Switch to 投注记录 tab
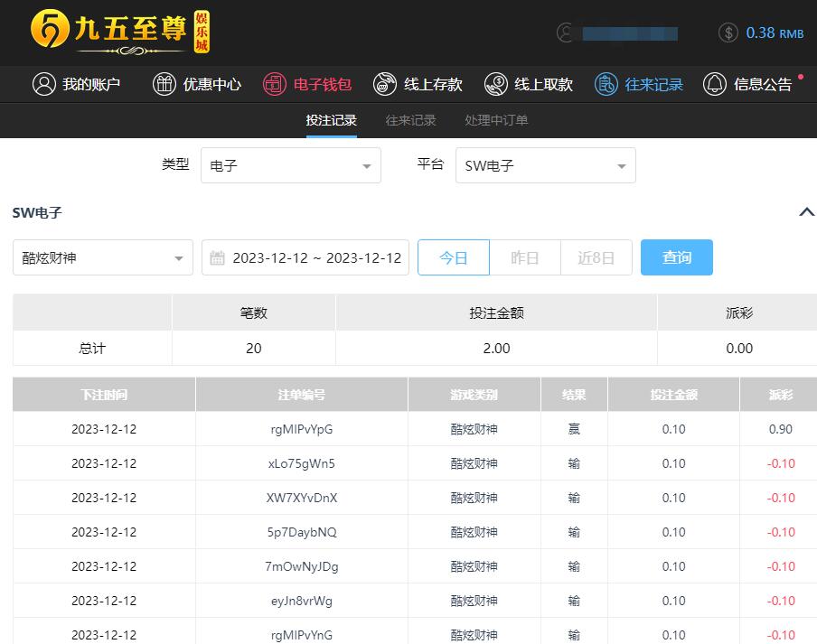The height and width of the screenshot is (644, 817). pyautogui.click(x=332, y=120)
